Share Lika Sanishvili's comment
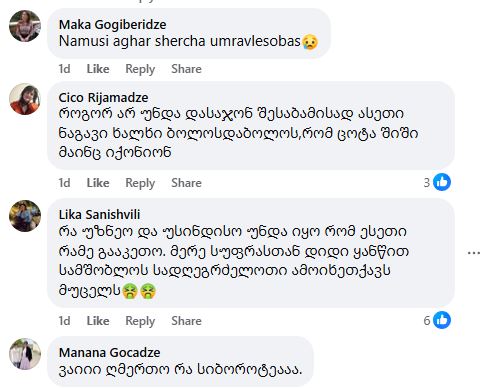495x388 pixels. pos(186,321)
